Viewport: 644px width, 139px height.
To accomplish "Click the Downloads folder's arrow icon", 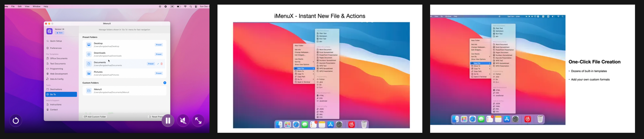I will coord(89,54).
